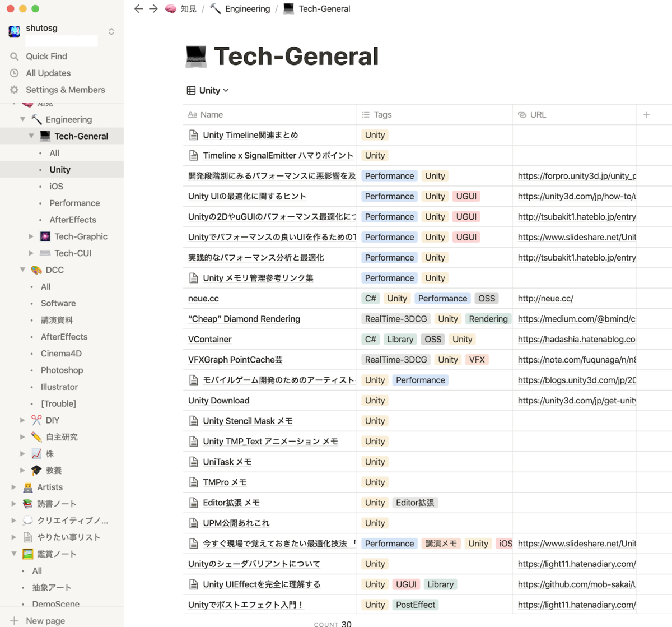
Task: Click the shutosg workspace avatar
Action: (15, 32)
